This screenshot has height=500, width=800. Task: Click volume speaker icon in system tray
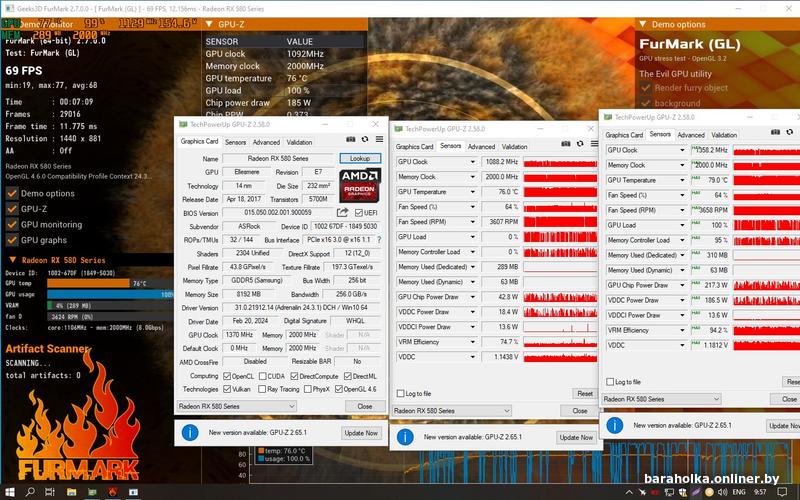tap(722, 492)
